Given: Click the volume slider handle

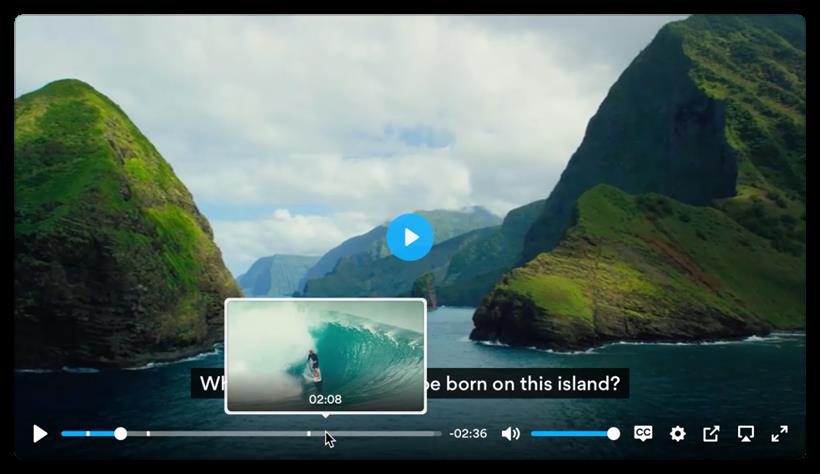Looking at the screenshot, I should (613, 434).
